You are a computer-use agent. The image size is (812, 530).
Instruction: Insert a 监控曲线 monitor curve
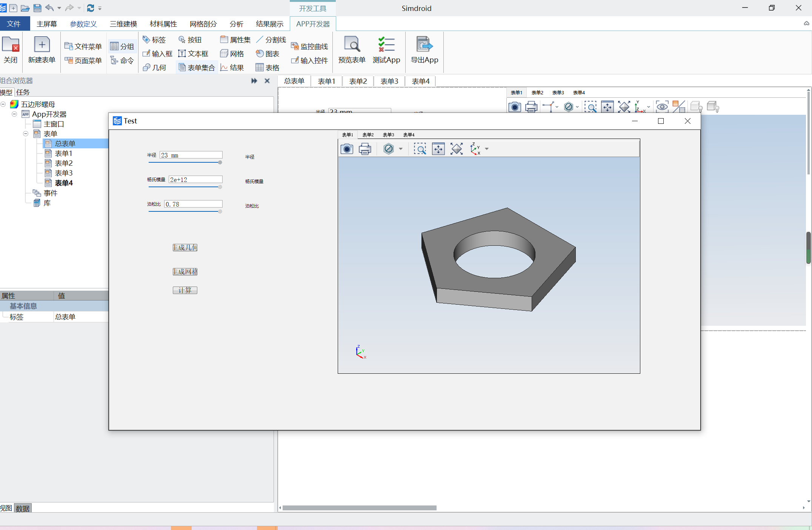pyautogui.click(x=309, y=46)
